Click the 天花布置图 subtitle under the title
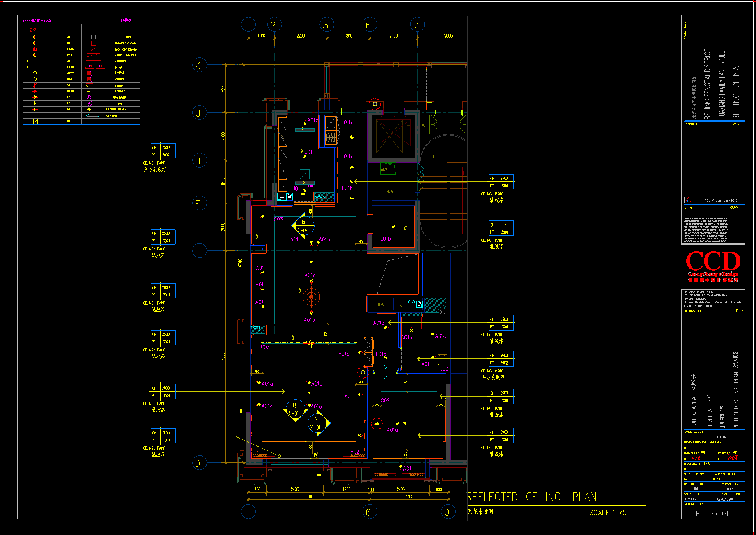This screenshot has width=756, height=535. [x=480, y=512]
